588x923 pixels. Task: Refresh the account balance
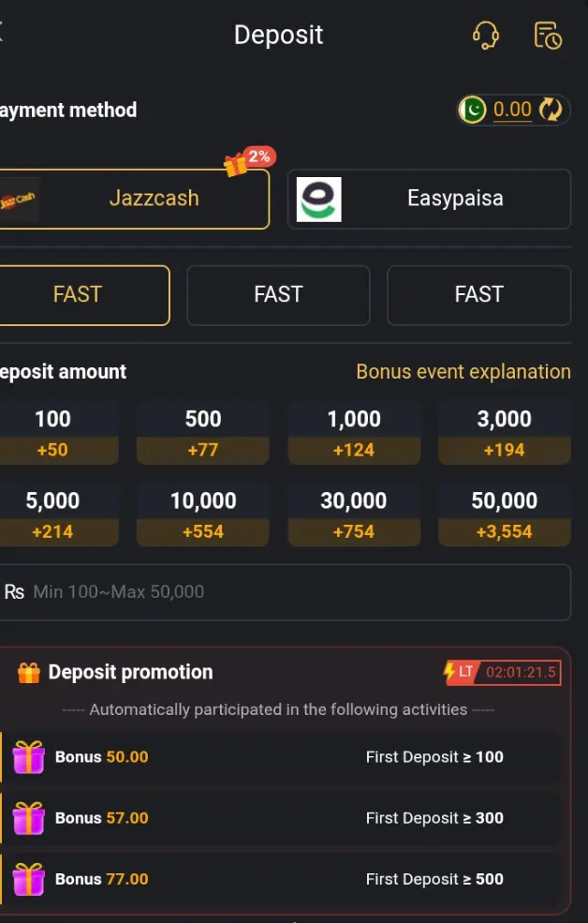pos(551,110)
